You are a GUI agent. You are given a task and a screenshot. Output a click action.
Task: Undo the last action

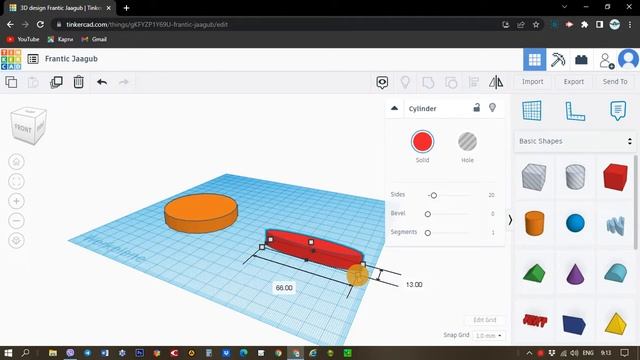[102, 82]
